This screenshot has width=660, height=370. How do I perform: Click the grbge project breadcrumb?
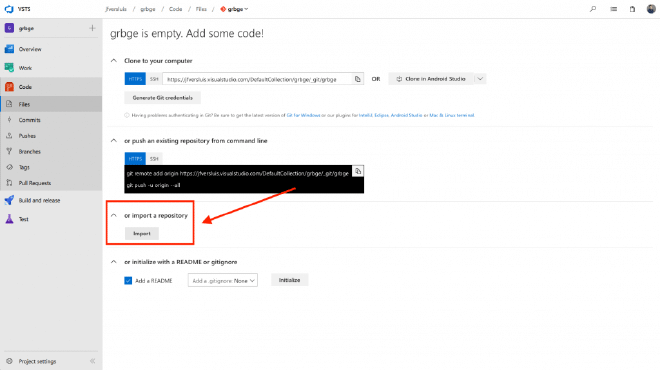click(148, 9)
